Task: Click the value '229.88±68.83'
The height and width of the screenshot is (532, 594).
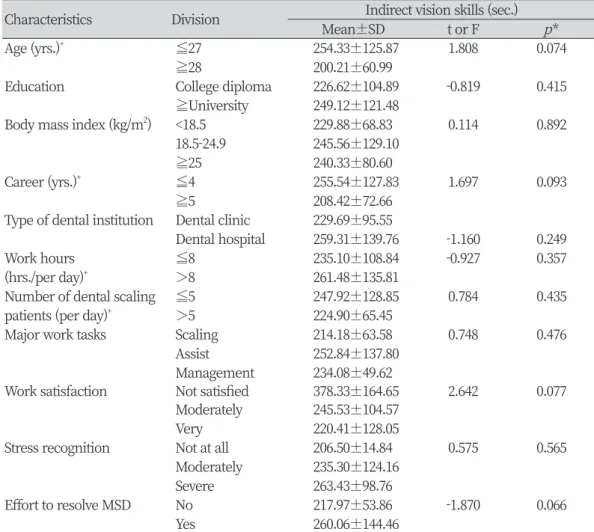Action: (352, 125)
